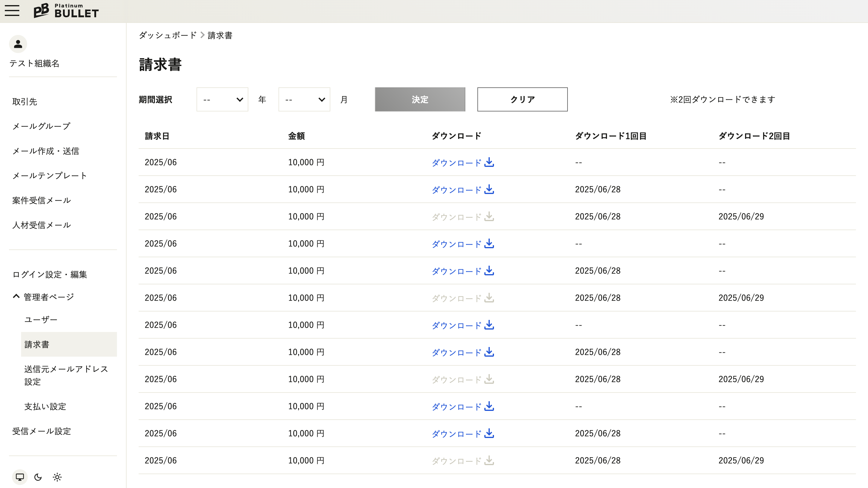The width and height of the screenshot is (868, 488).
Task: Open the month dropdown before 月
Action: [x=304, y=99]
